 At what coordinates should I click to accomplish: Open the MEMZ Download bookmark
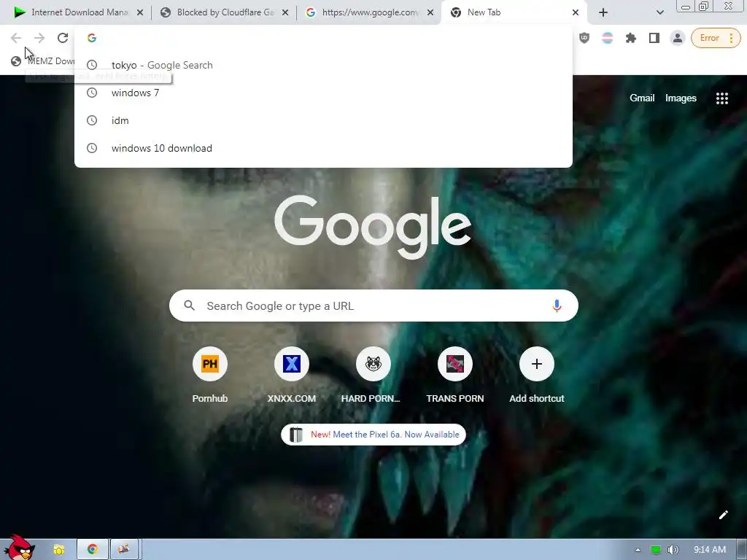(x=43, y=61)
